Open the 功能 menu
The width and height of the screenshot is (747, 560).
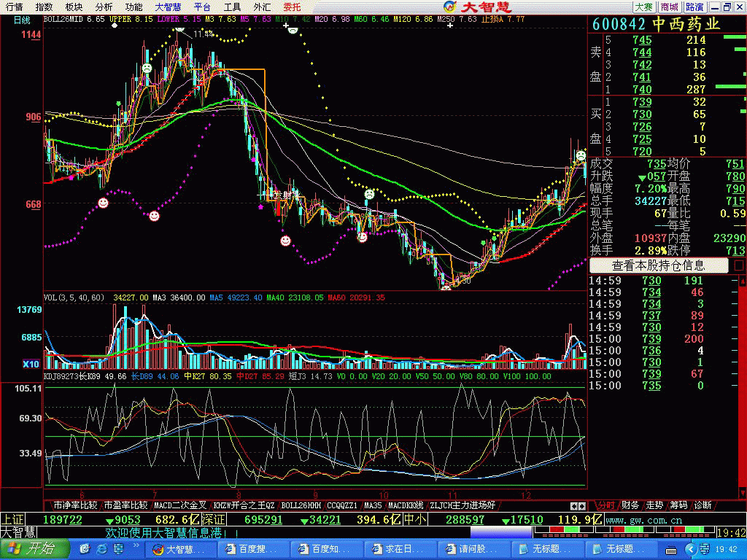pos(134,7)
